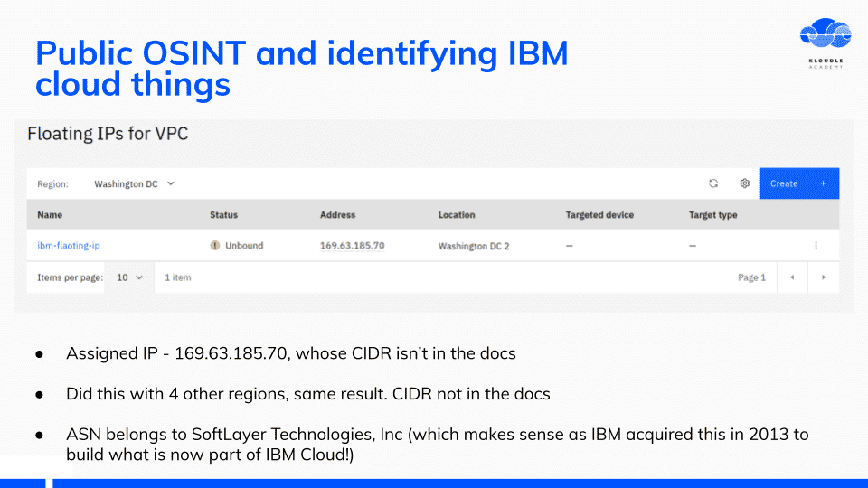Click the Washington DC 2 location cell
Viewport: 868px width, 488px height.
coord(474,246)
